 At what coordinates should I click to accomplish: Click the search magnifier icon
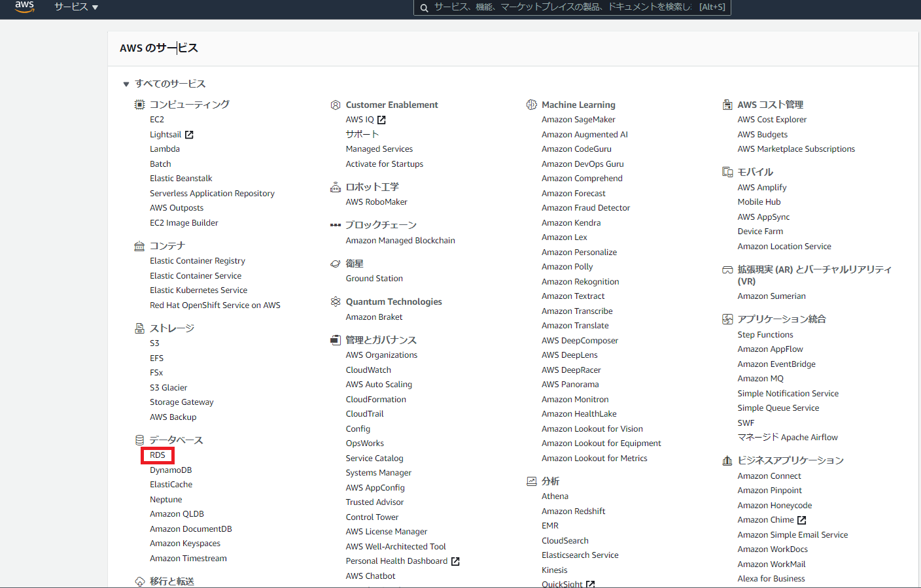click(x=424, y=8)
